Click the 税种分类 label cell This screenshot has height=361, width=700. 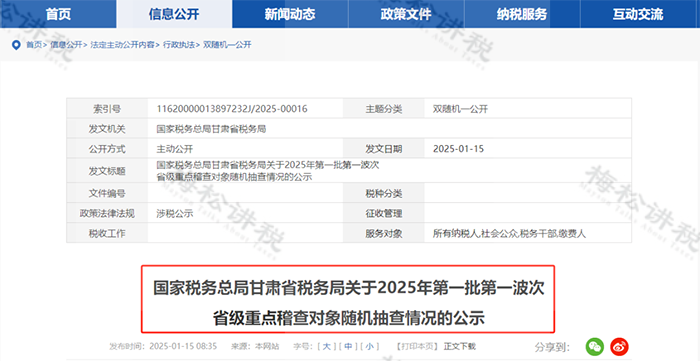pos(384,193)
